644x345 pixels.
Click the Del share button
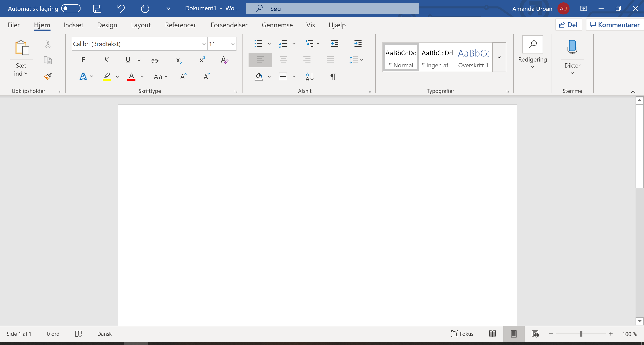click(x=568, y=25)
